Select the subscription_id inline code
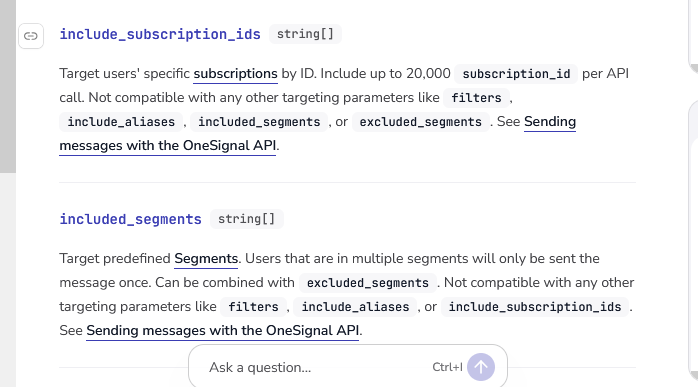 click(516, 73)
